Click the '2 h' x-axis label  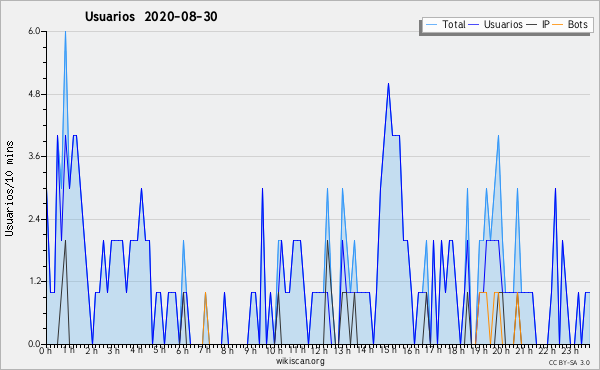[91, 351]
